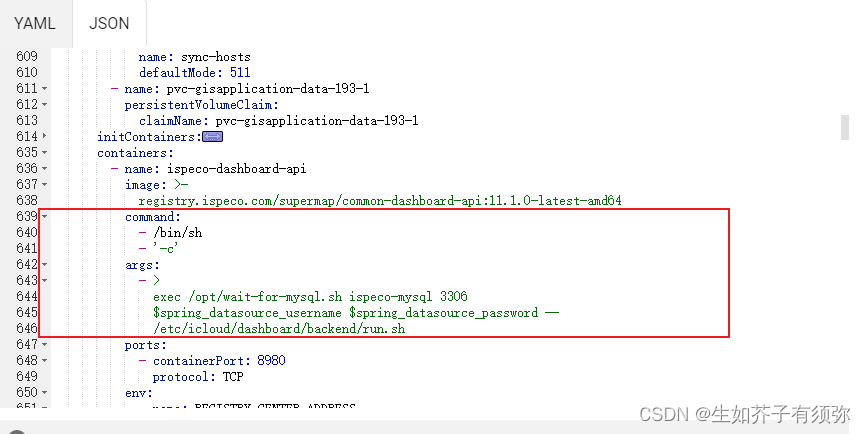Viewport: 866px width, 434px height.
Task: Click 'name: pvc-gisapplication-data-193-1' on line 611
Action: point(247,89)
